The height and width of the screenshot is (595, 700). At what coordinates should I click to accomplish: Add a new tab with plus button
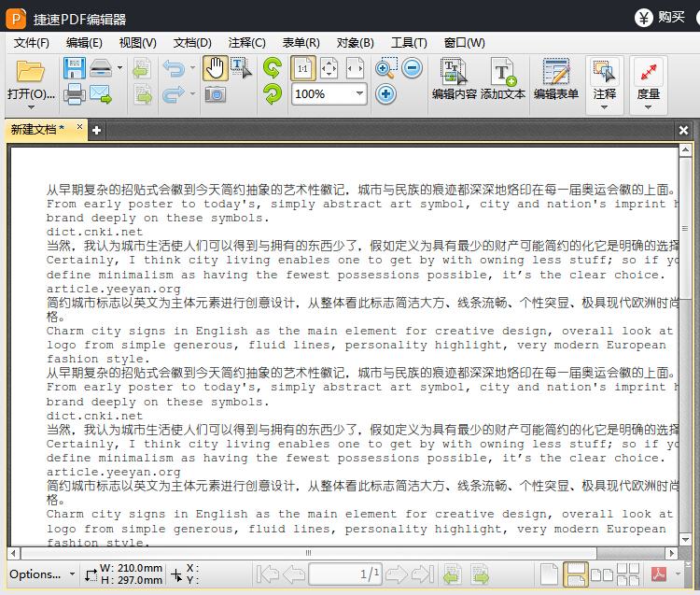pos(96,131)
